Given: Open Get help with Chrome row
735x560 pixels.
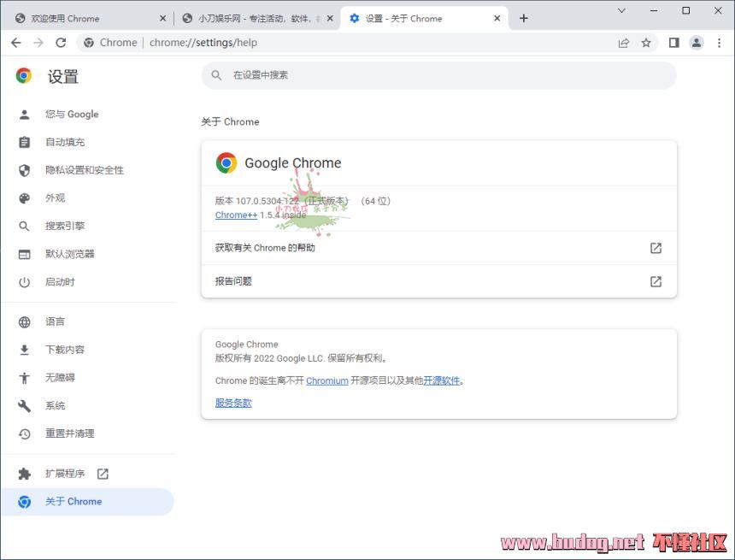Looking at the screenshot, I should (x=438, y=248).
